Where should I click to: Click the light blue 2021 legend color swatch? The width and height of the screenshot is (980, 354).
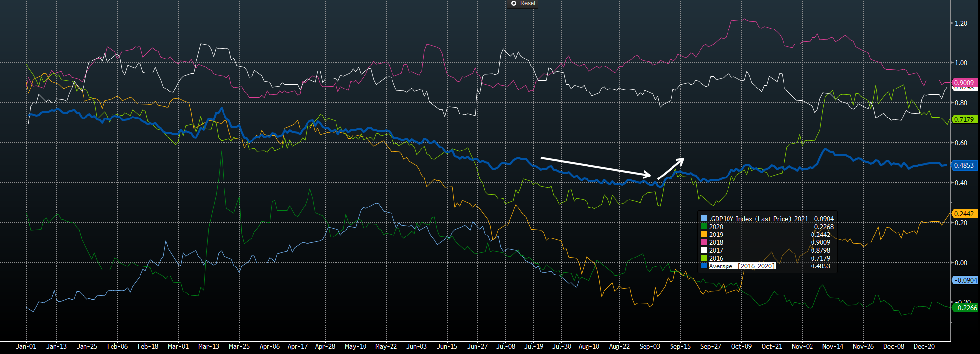coord(704,219)
